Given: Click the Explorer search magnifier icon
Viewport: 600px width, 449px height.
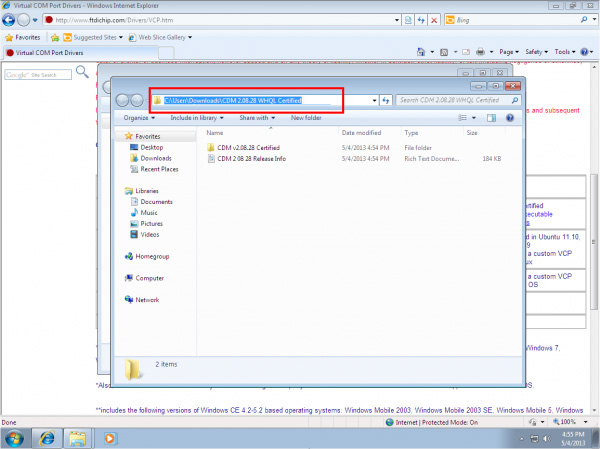Looking at the screenshot, I should pos(515,100).
